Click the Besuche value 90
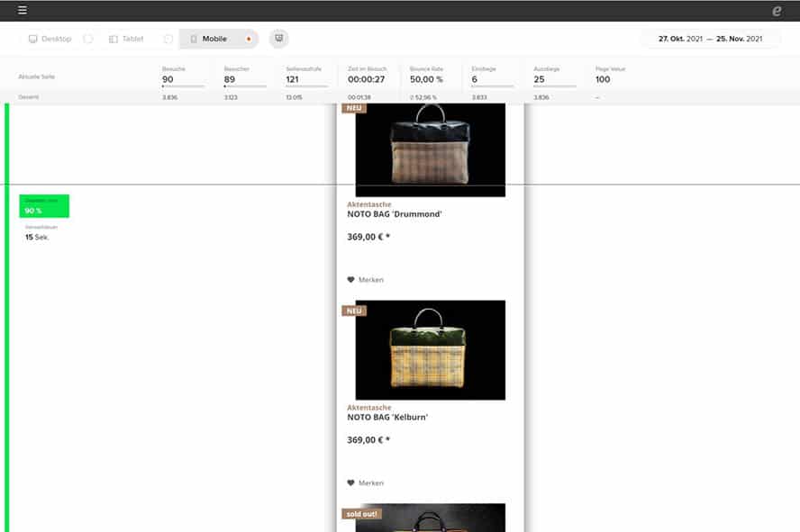Screen dimensions: 800x532 pyautogui.click(x=168, y=79)
